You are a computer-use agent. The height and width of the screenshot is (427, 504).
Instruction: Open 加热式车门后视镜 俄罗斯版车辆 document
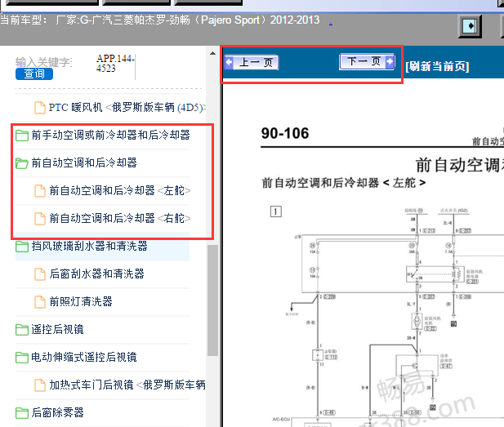pos(127,385)
